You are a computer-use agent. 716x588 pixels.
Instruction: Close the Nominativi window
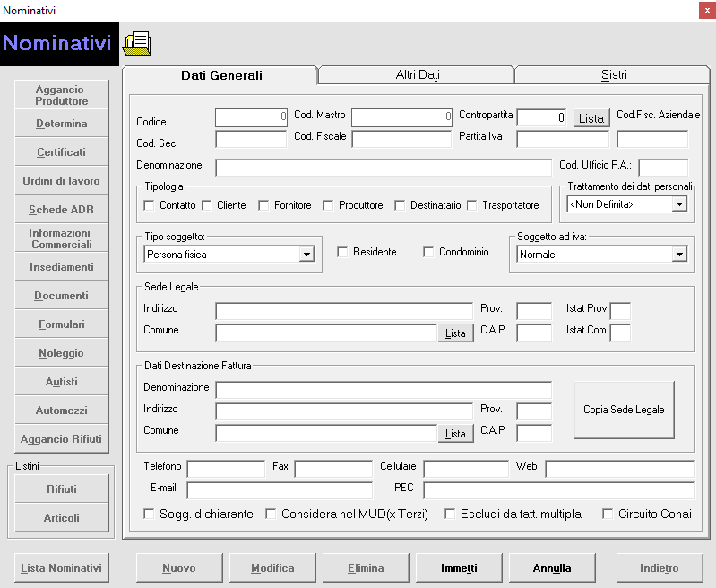707,10
